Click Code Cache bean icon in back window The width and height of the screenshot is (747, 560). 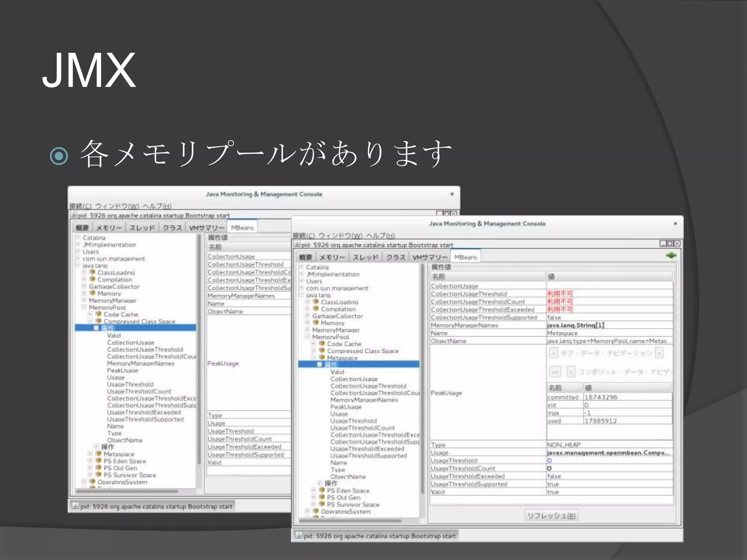pos(99,314)
